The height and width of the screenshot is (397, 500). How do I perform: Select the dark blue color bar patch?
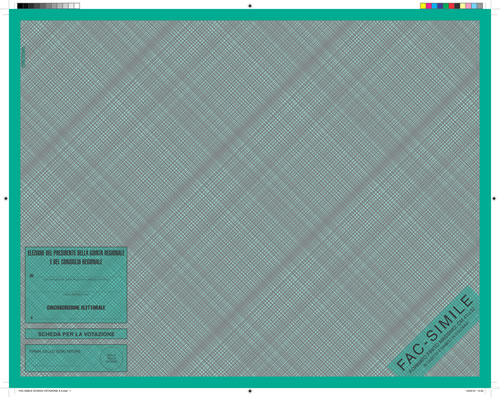pyautogui.click(x=440, y=6)
